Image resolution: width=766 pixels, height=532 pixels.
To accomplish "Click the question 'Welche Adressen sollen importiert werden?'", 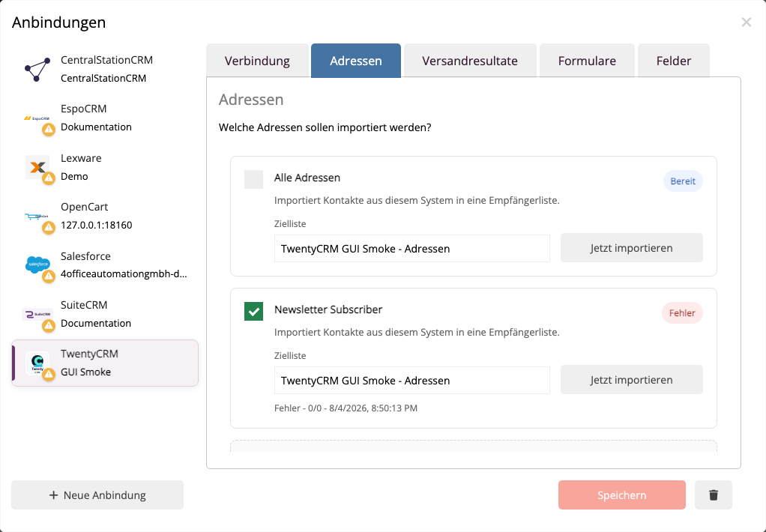I will click(325, 127).
